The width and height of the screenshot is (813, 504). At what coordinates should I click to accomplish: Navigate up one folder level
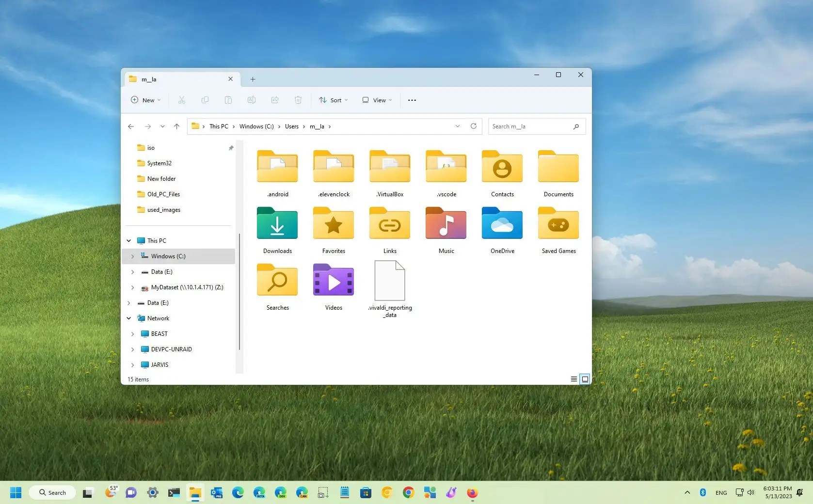coord(176,126)
